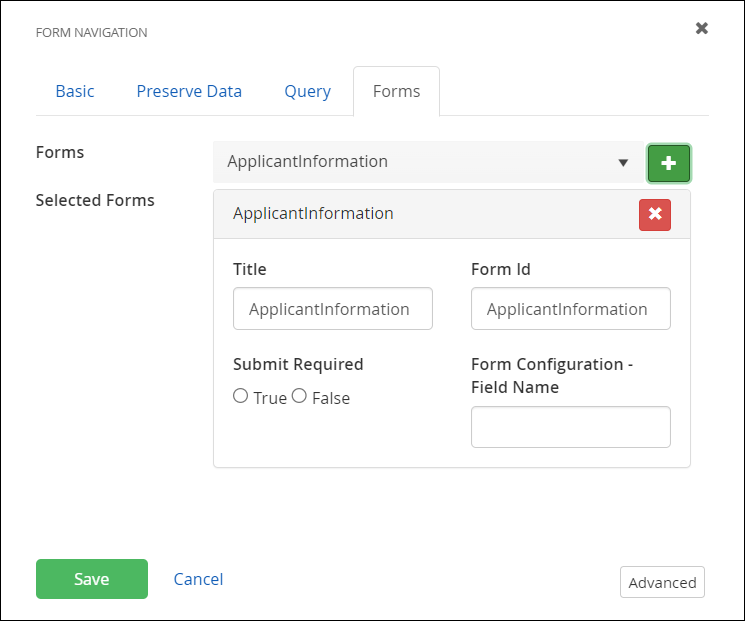Image resolution: width=745 pixels, height=621 pixels.
Task: Select the Forms tab
Action: pyautogui.click(x=396, y=91)
